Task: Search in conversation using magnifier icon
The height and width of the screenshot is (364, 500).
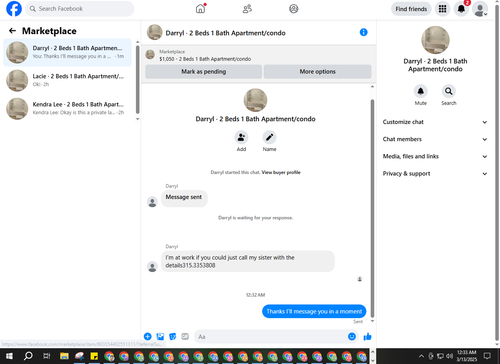Action: pyautogui.click(x=449, y=91)
